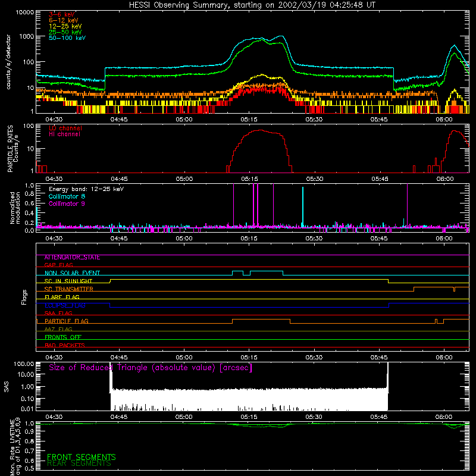Click the Normalized modulation axis title
The image size is (476, 476).
[15, 208]
